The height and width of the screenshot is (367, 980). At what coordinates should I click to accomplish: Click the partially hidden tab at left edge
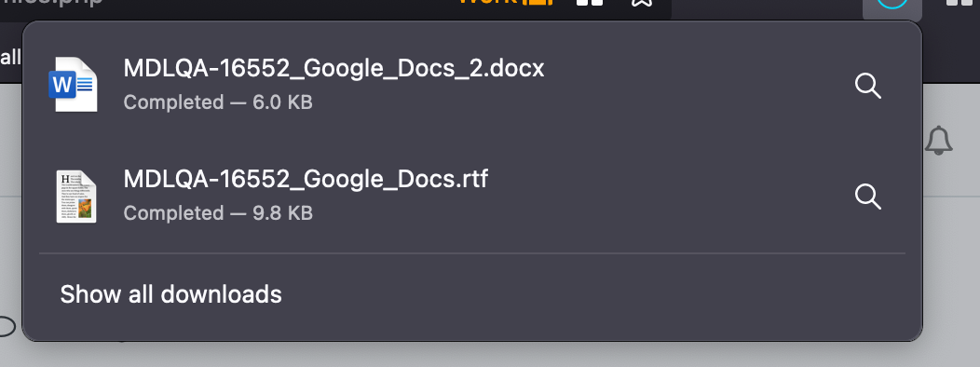click(x=10, y=58)
